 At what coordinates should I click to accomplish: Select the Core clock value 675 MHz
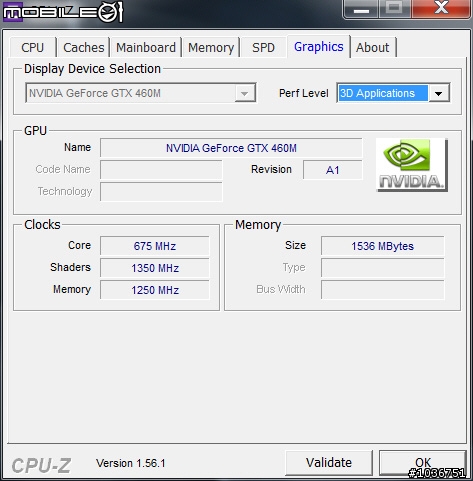(155, 246)
